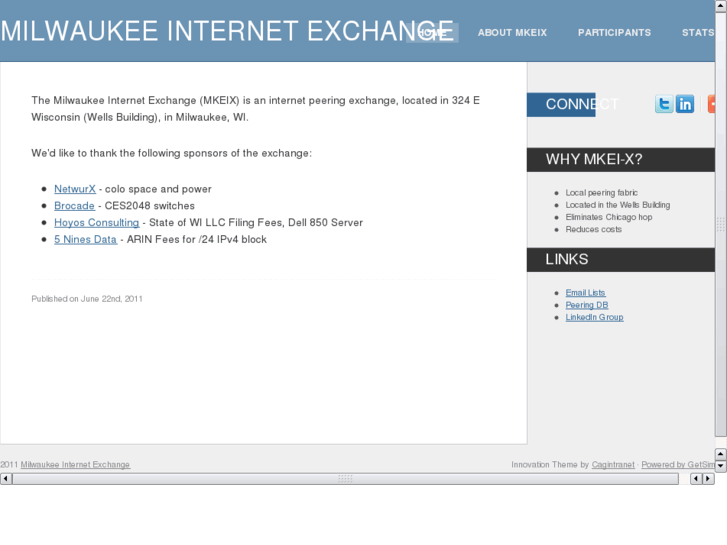Click the 'CES2048 switches' text
Viewport: 727px width, 545px height.
pyautogui.click(x=149, y=206)
